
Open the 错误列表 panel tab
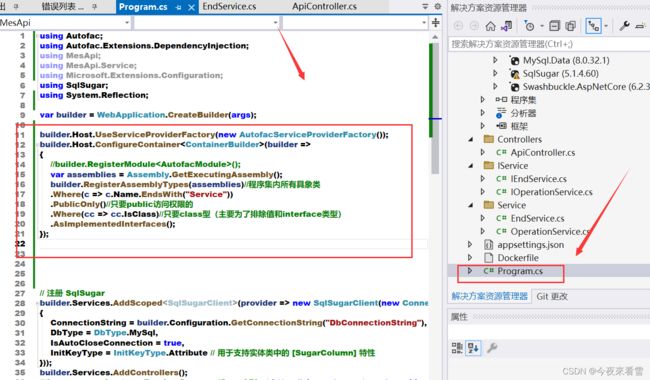62,7
